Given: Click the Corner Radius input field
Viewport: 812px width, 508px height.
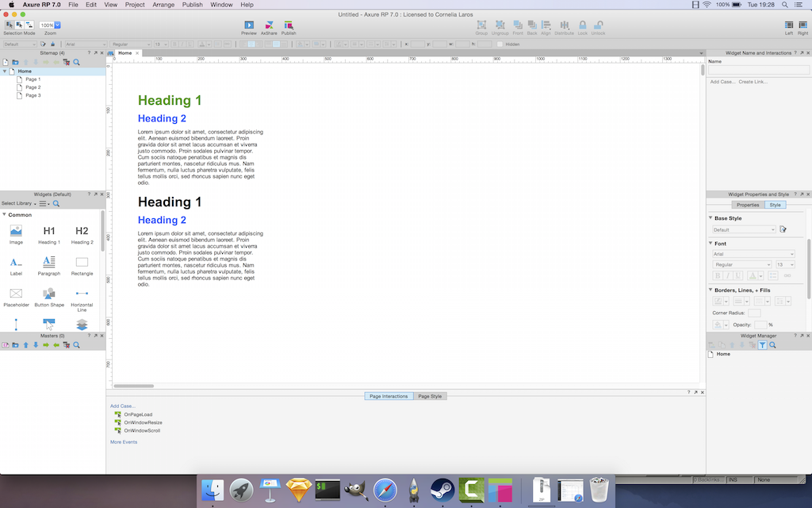Looking at the screenshot, I should pos(755,313).
